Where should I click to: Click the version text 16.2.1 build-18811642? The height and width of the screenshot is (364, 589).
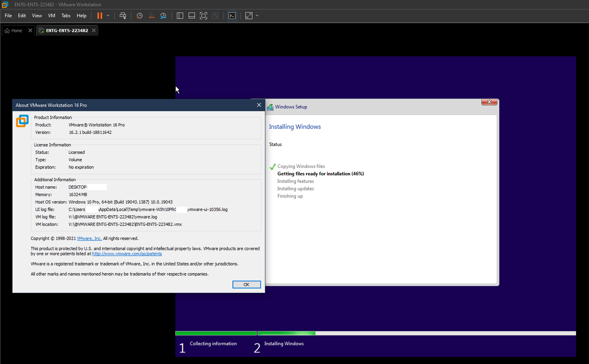90,132
